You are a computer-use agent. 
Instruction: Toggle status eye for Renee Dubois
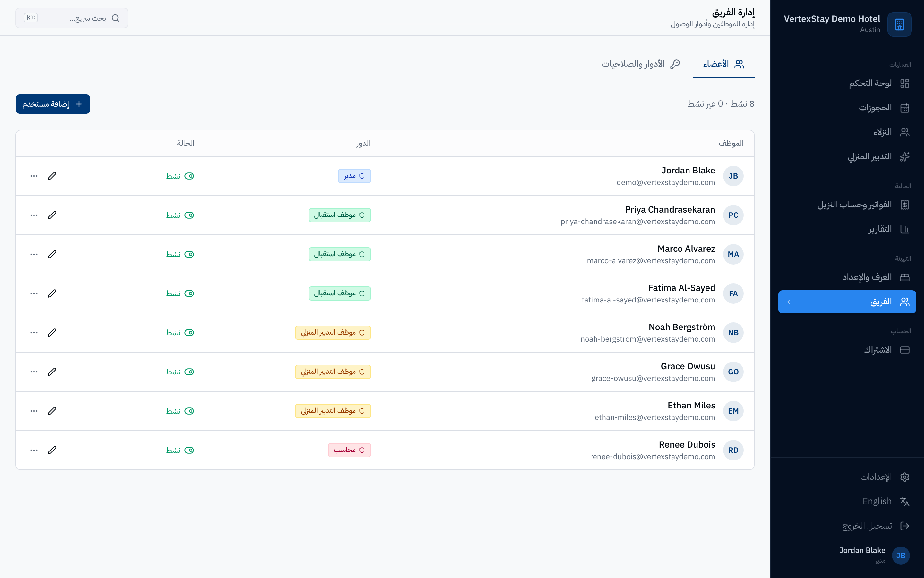(x=189, y=450)
